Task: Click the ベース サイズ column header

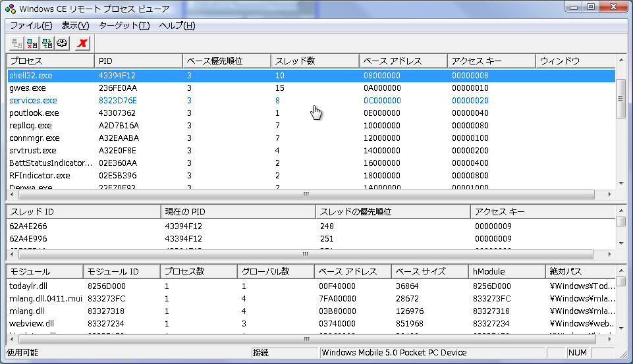Action: tap(430, 272)
